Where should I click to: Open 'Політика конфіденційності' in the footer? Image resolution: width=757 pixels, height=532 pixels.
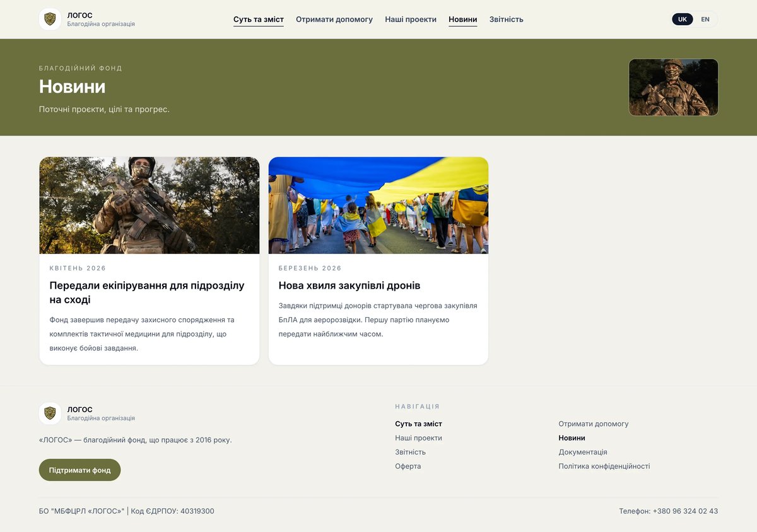604,466
